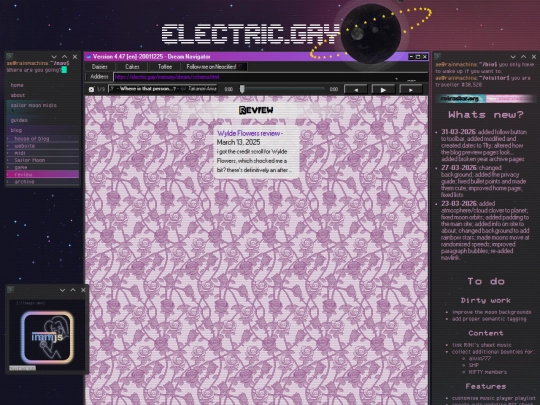This screenshot has width=540, height=405.
Task: Click the 'Dirty work' subheading
Action: 486,300
